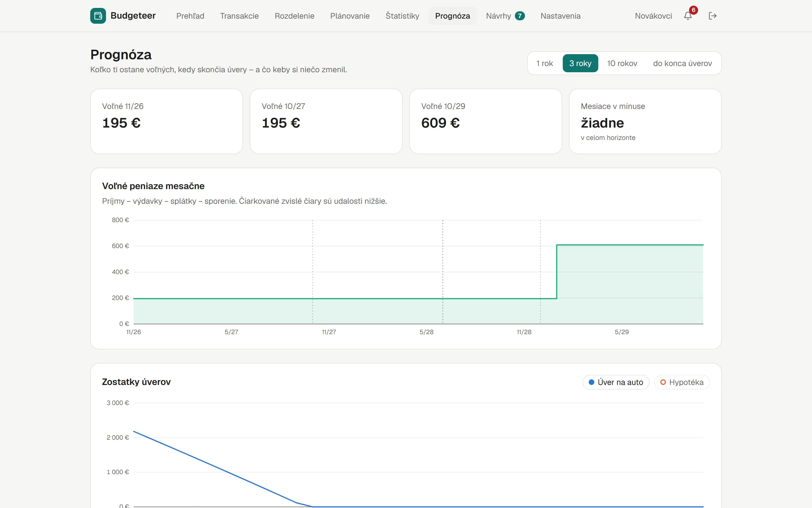
Task: Go to the Transakcie tab
Action: (239, 16)
